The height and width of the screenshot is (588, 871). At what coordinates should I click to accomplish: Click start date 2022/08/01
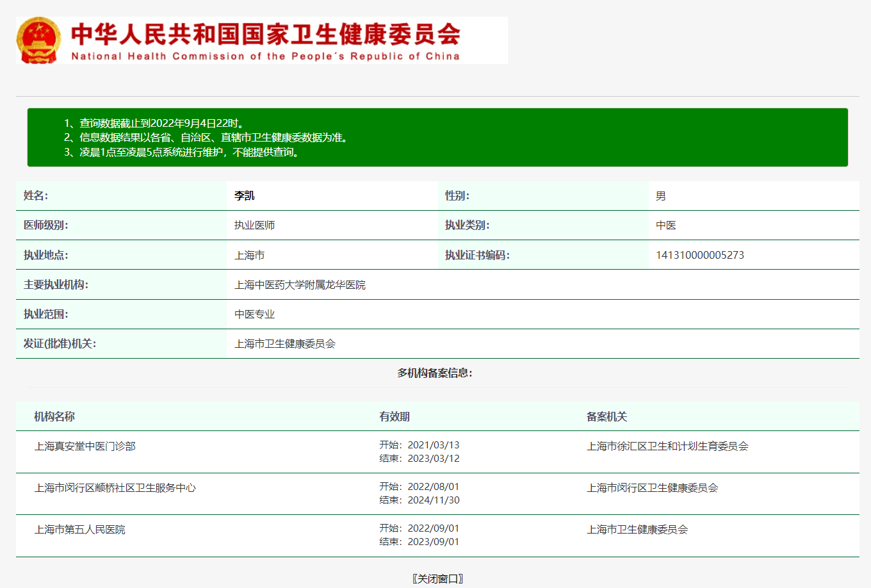coord(434,487)
